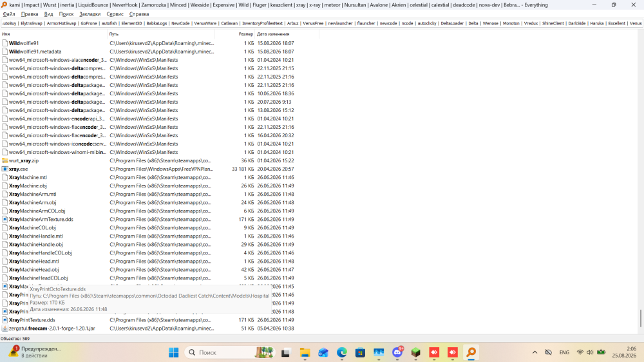Click the taskbar Поиск search box
The width and height of the screenshot is (644, 362).
[230, 352]
